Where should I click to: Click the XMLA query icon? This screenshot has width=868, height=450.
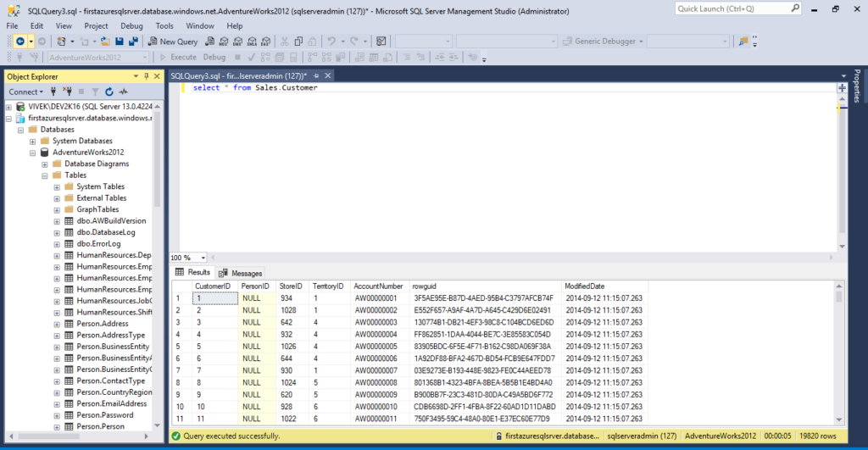[x=252, y=42]
